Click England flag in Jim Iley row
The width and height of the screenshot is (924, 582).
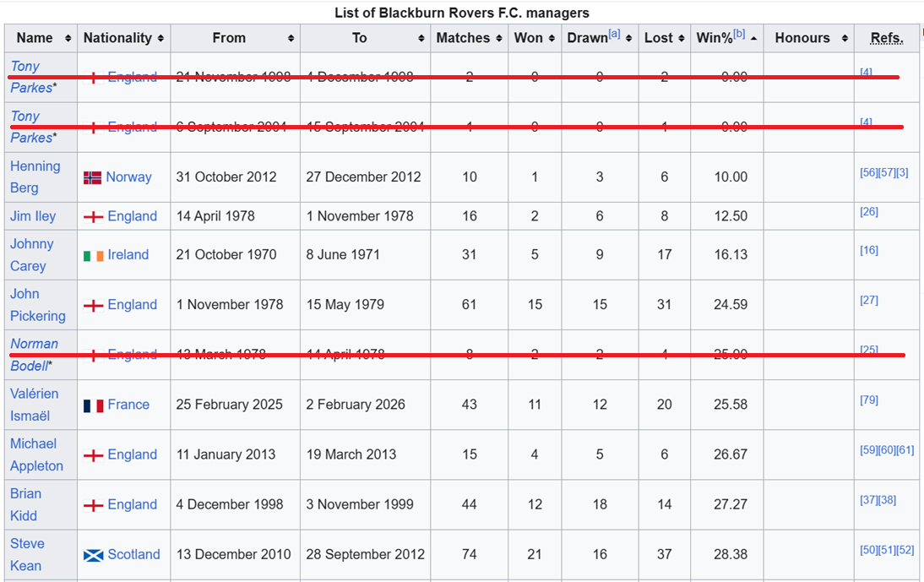click(x=93, y=216)
